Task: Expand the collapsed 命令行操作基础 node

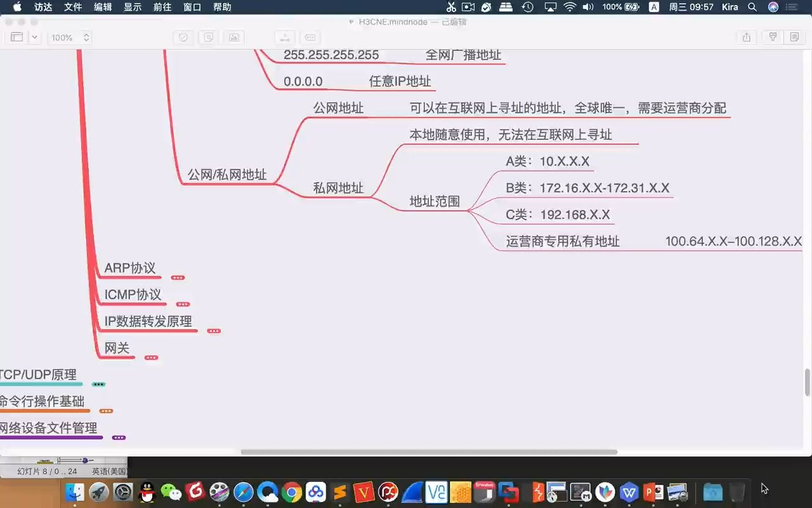Action: [106, 411]
